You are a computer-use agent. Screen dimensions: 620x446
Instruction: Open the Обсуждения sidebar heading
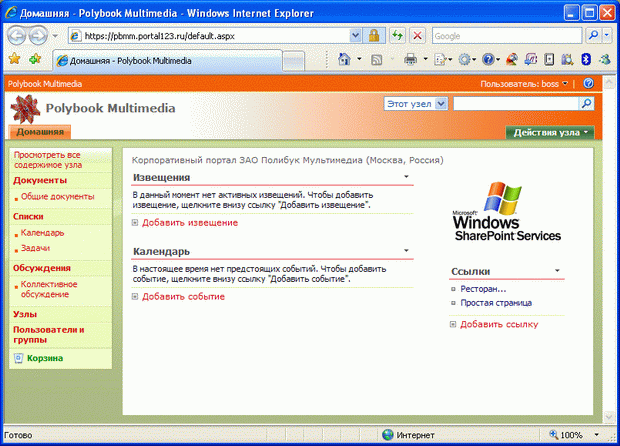pyautogui.click(x=42, y=268)
